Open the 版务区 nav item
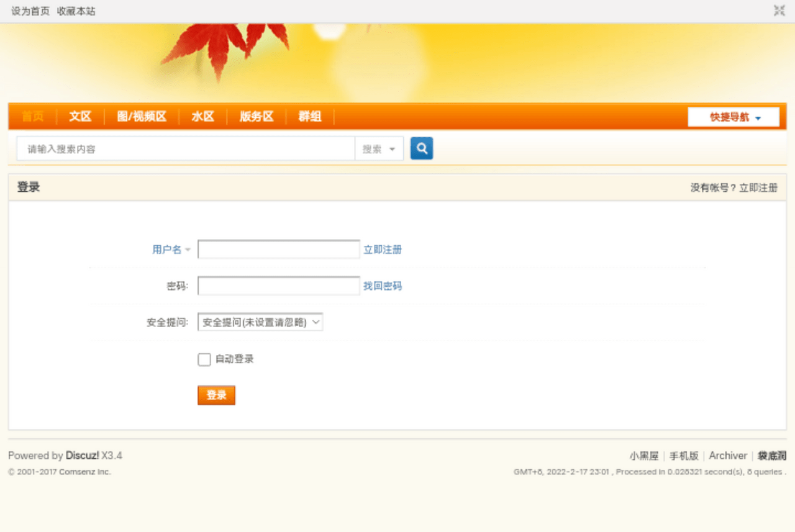The image size is (795, 532). [257, 117]
